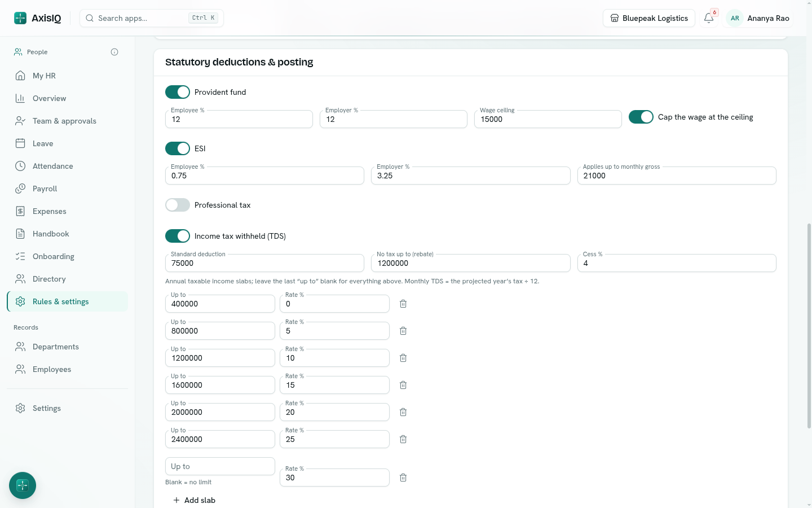Remove the 1600000 slab row

point(403,385)
